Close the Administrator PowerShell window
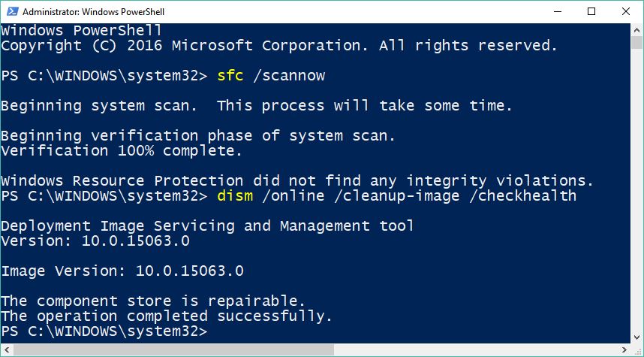The width and height of the screenshot is (644, 357). click(626, 12)
